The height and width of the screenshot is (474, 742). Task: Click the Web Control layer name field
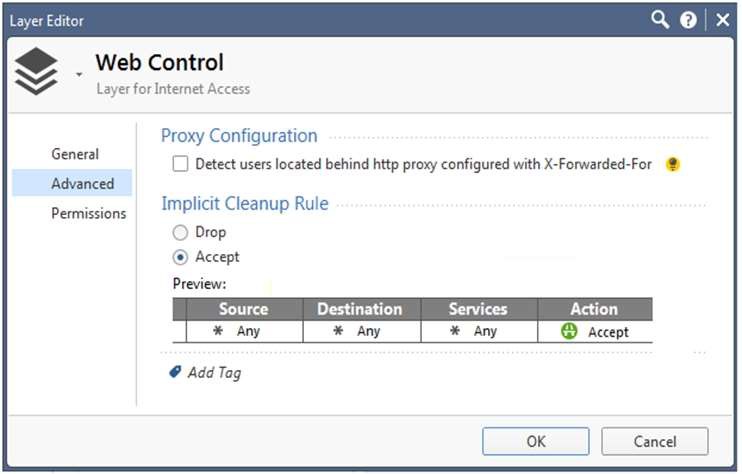pos(160,62)
